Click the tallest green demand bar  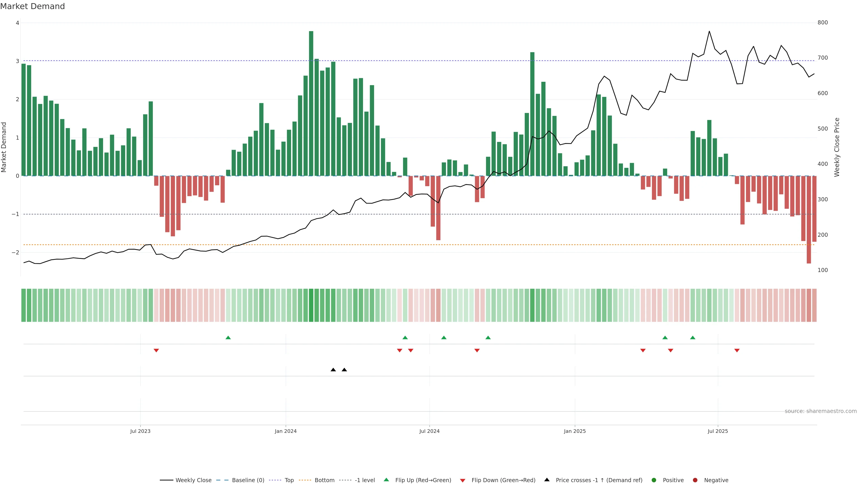pos(311,101)
